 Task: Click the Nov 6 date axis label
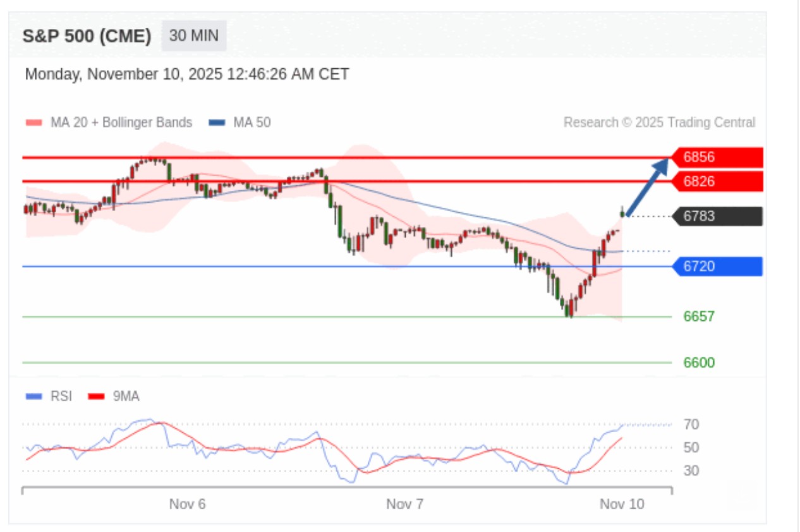point(188,504)
